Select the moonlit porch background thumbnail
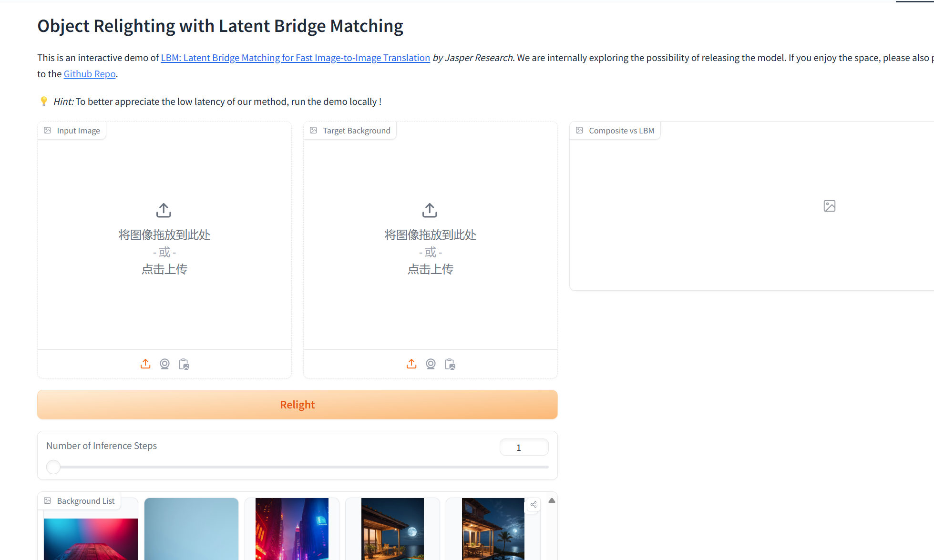 pyautogui.click(x=392, y=529)
